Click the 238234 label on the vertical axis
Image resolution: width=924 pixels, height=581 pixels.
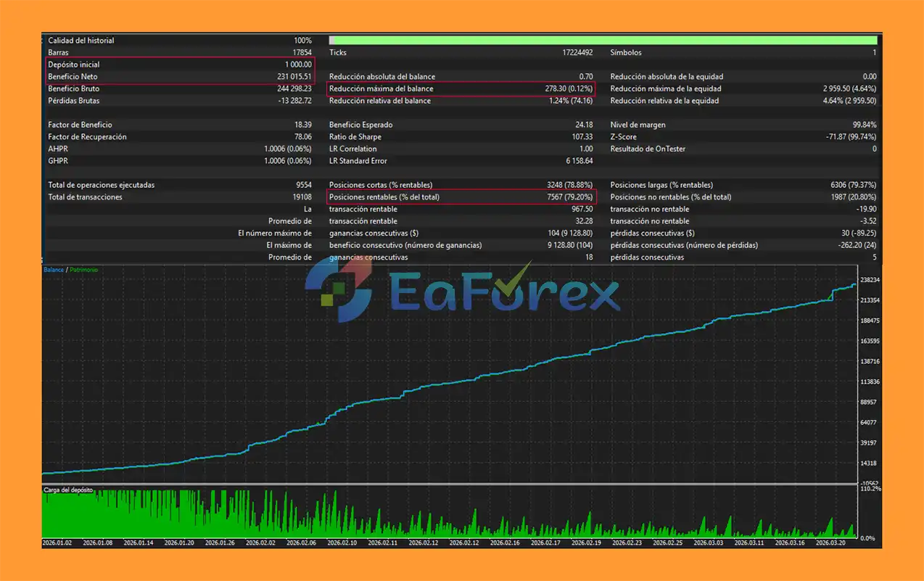coord(870,280)
